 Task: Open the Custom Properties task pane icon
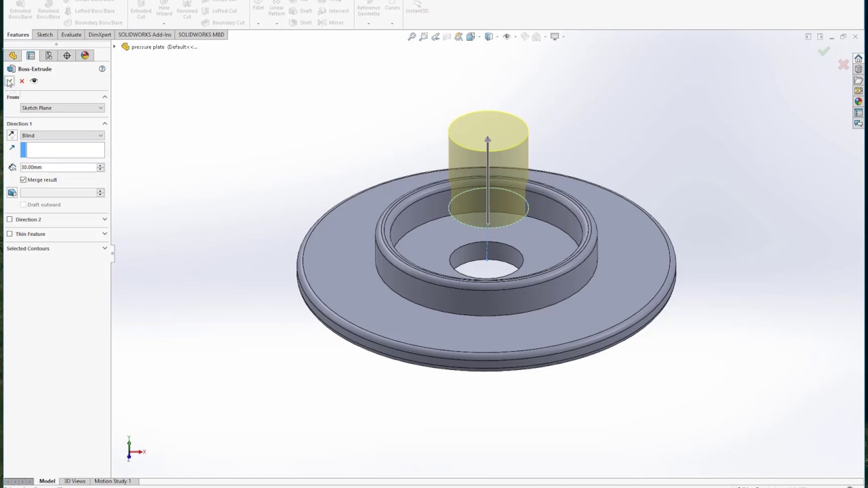[x=859, y=113]
